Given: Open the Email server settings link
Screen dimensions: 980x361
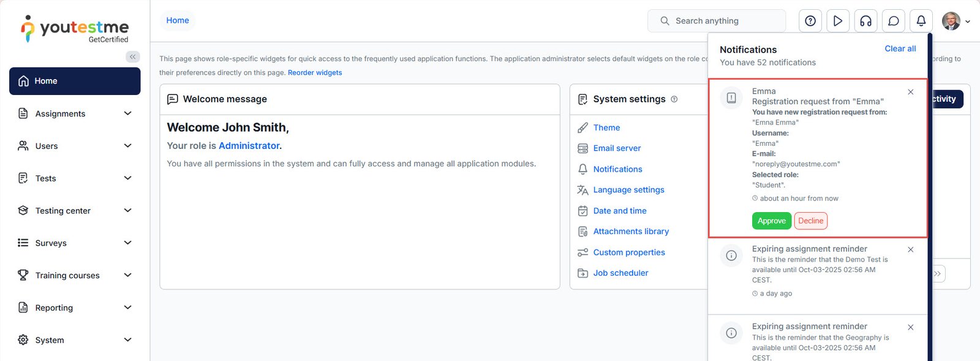Looking at the screenshot, I should [x=617, y=148].
